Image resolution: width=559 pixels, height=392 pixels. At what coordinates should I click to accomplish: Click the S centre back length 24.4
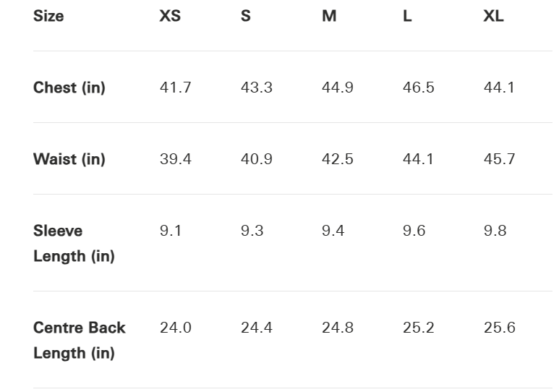(256, 328)
